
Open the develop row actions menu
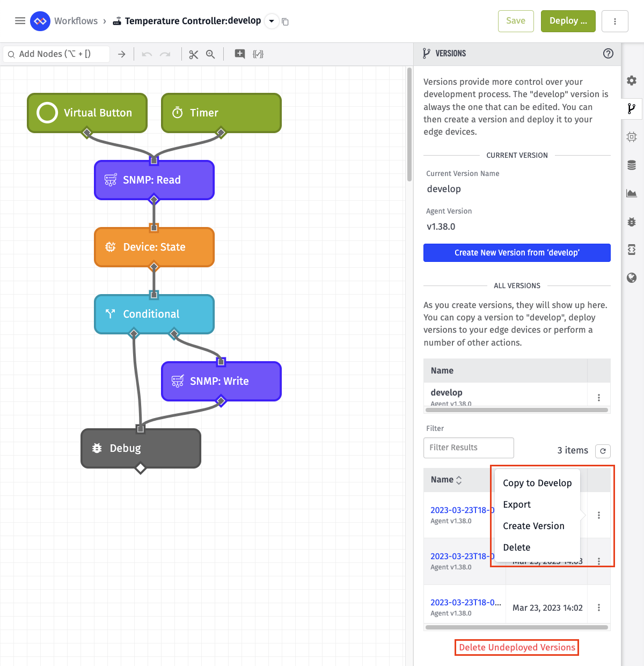[599, 398]
